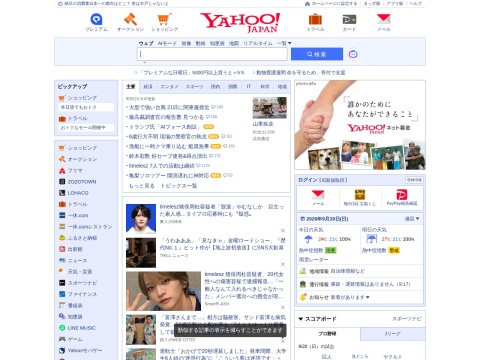Image resolution: width=480 pixels, height=360 pixels.
Task: Select the 地域 news tab
Action: click(x=282, y=87)
